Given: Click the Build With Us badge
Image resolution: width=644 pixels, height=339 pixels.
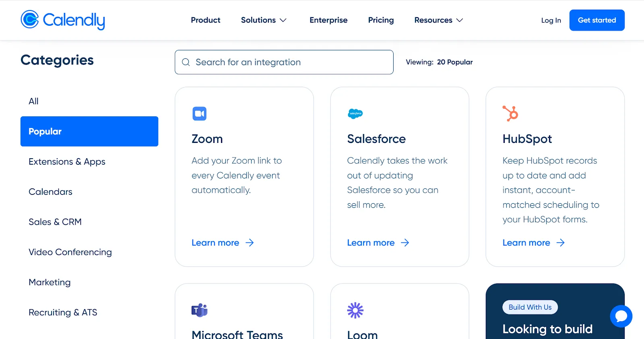Looking at the screenshot, I should (530, 307).
